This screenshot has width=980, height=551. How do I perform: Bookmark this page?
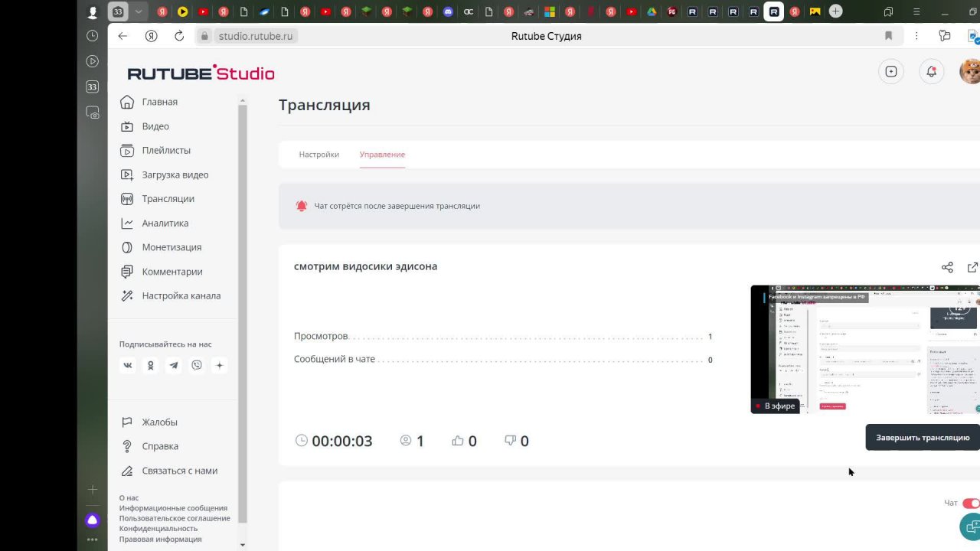(x=888, y=36)
